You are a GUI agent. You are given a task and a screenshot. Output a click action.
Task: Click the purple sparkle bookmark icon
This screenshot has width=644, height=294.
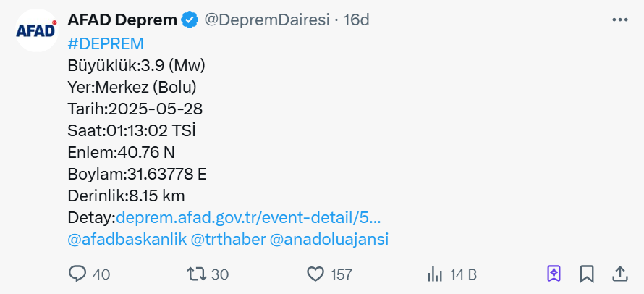(x=554, y=274)
